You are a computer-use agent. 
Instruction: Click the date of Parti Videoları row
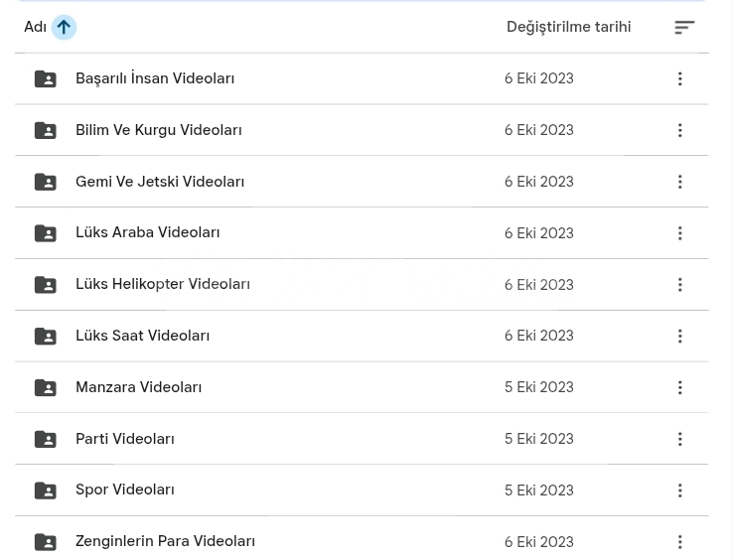(x=537, y=439)
